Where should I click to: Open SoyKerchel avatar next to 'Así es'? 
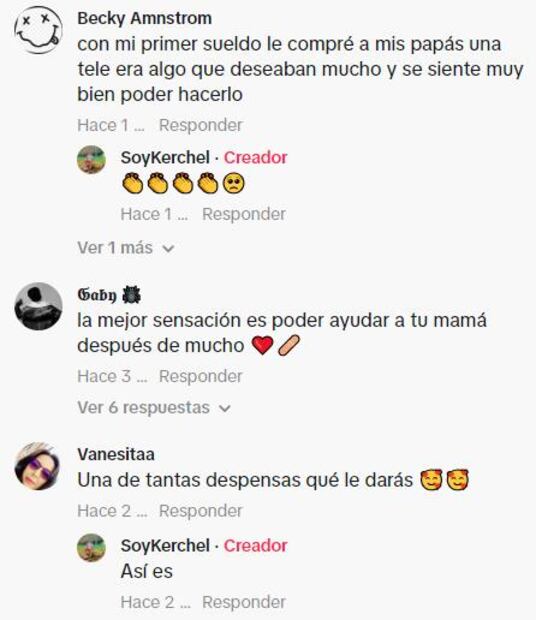(91, 548)
